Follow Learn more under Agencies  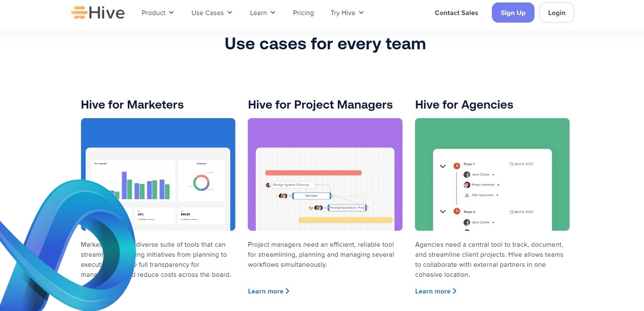436,291
